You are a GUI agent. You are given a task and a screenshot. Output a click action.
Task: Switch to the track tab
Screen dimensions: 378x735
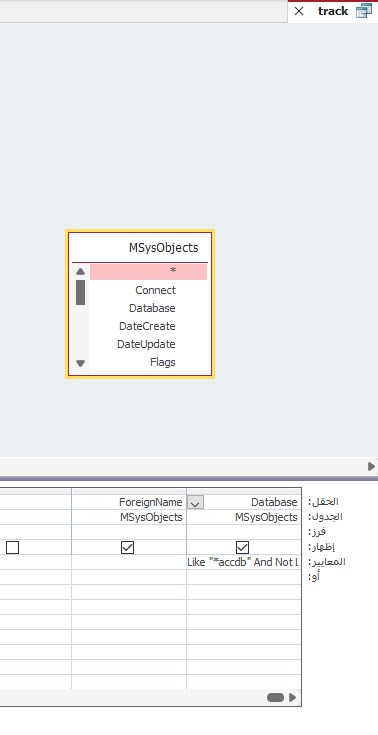click(x=333, y=11)
